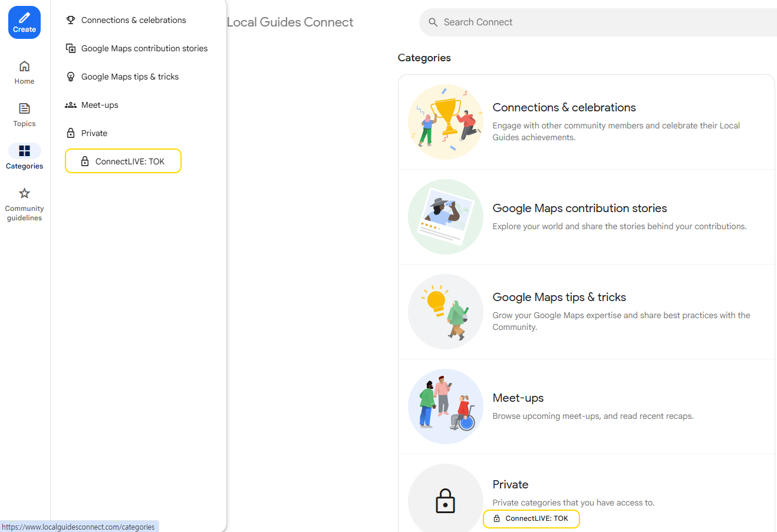777x532 pixels.
Task: Open Community guidelines star icon
Action: point(24,193)
